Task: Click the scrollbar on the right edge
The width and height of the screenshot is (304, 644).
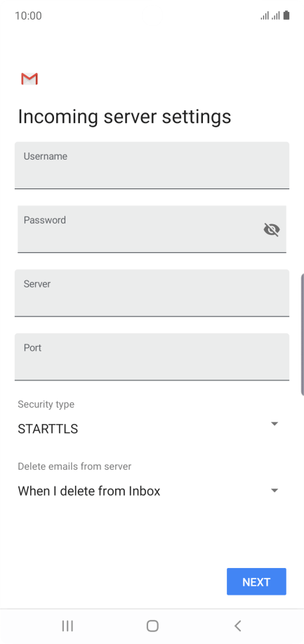Action: tap(303, 333)
